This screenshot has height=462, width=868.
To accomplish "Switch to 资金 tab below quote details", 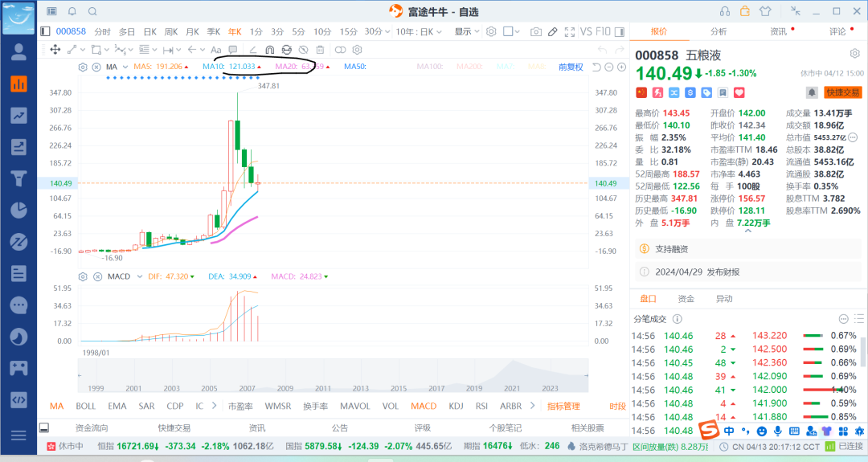I will [x=686, y=299].
